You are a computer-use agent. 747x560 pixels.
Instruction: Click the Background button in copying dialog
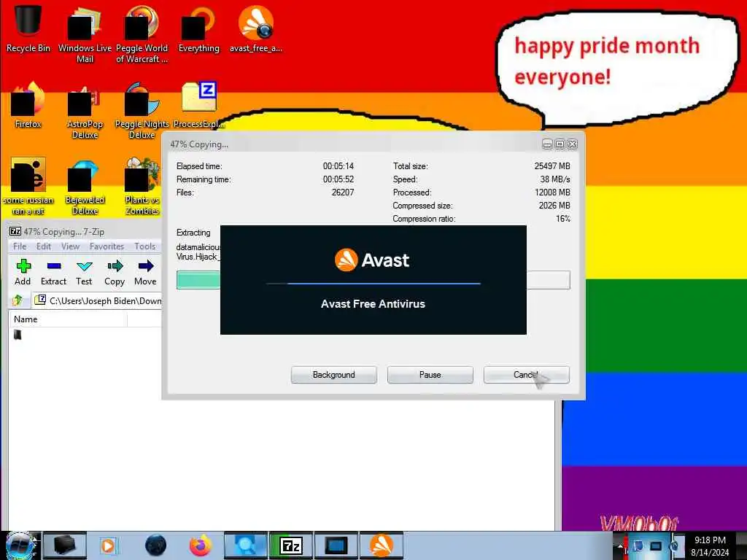333,375
